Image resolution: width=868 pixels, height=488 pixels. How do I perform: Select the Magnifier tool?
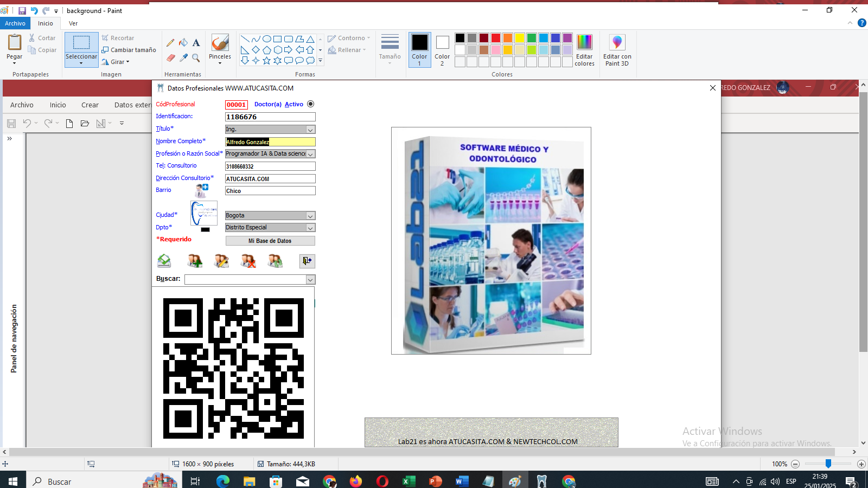(x=196, y=57)
